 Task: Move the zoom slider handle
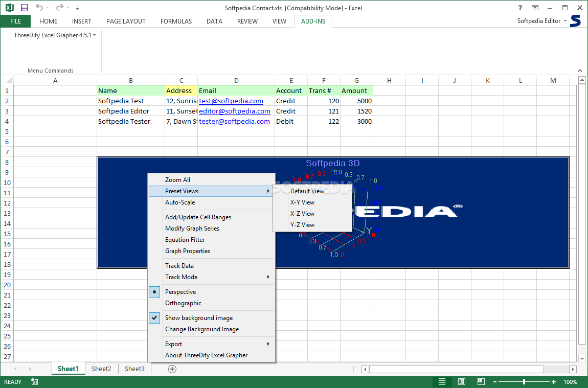click(524, 382)
